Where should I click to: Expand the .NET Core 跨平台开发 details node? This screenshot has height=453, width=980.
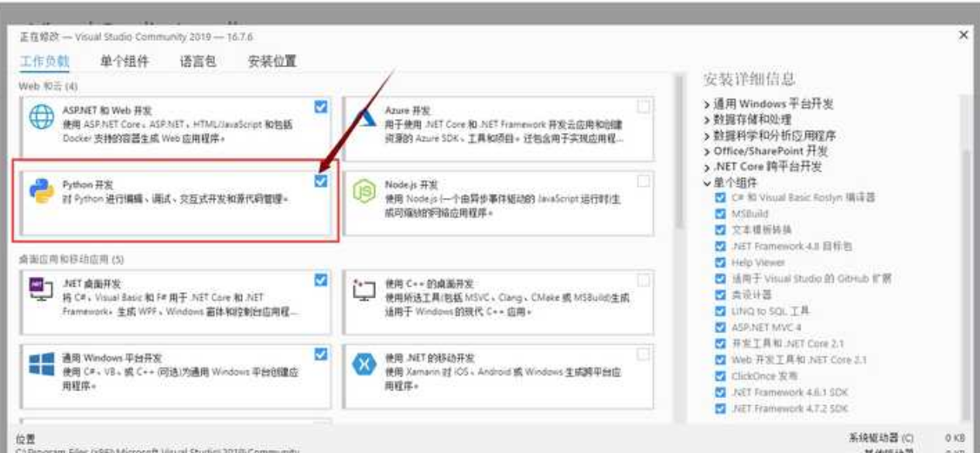706,166
